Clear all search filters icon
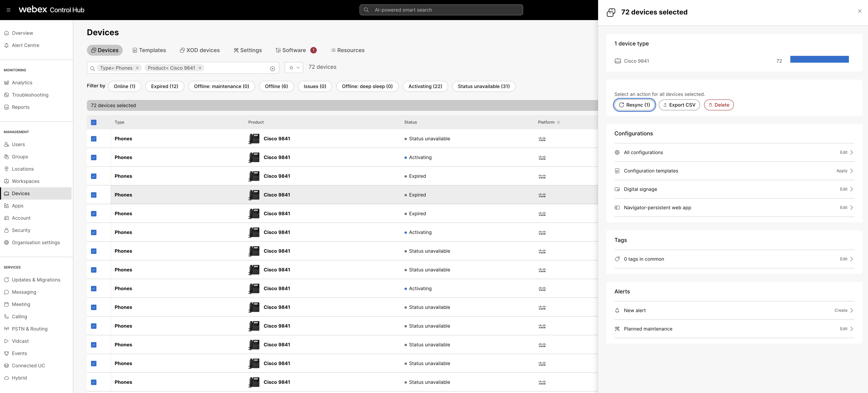This screenshot has height=393, width=868. pos(272,69)
